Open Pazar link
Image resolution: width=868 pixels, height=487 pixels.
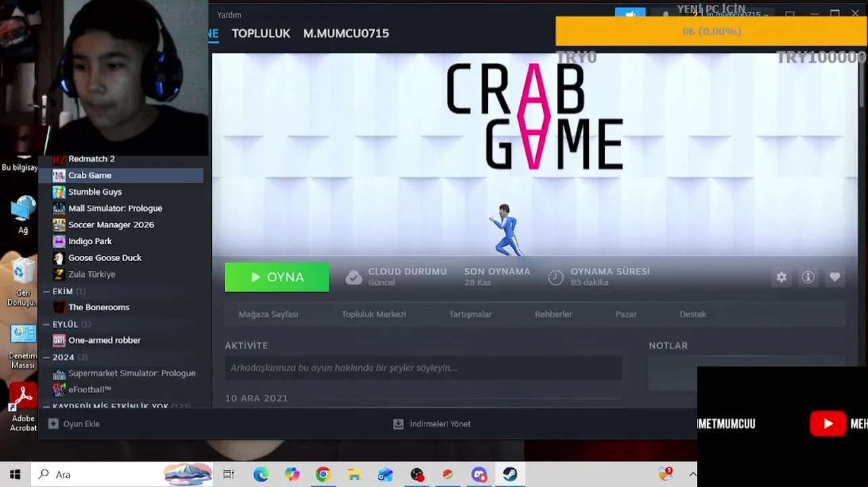(626, 315)
